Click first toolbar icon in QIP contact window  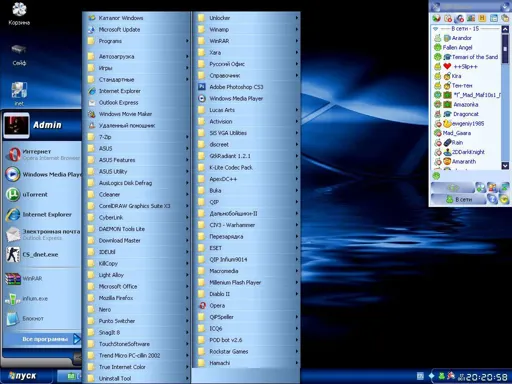(436, 18)
